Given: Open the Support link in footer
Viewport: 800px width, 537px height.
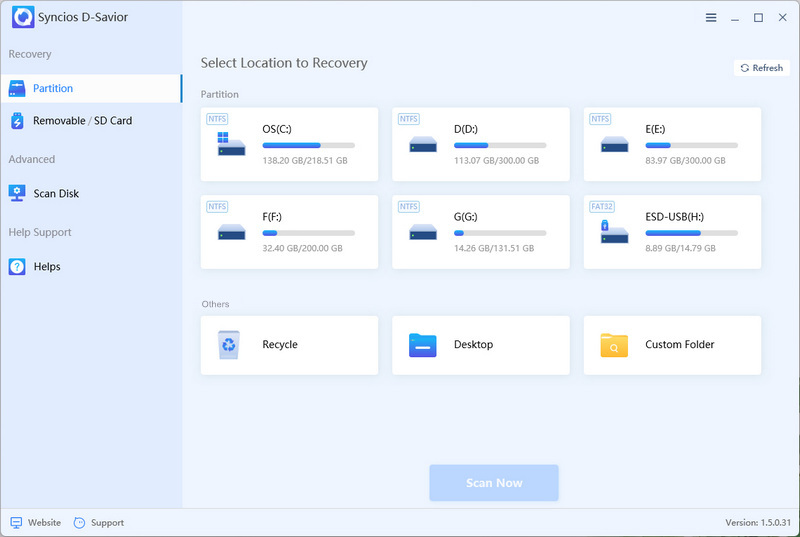Looking at the screenshot, I should pyautogui.click(x=99, y=523).
